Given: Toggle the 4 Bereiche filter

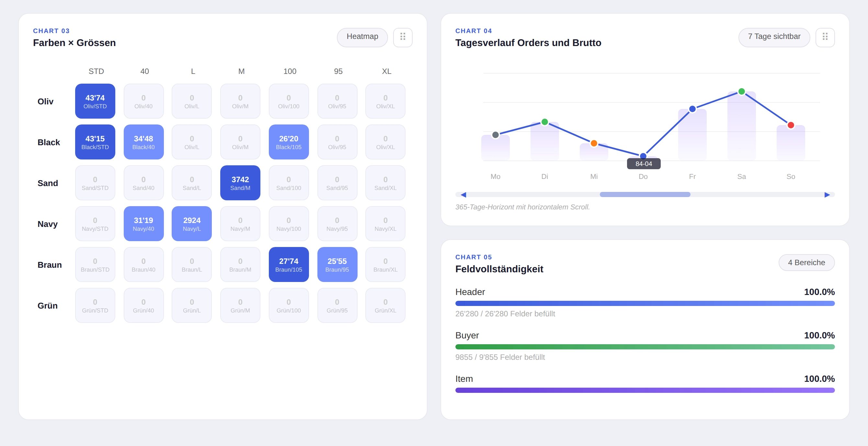Looking at the screenshot, I should click(806, 262).
